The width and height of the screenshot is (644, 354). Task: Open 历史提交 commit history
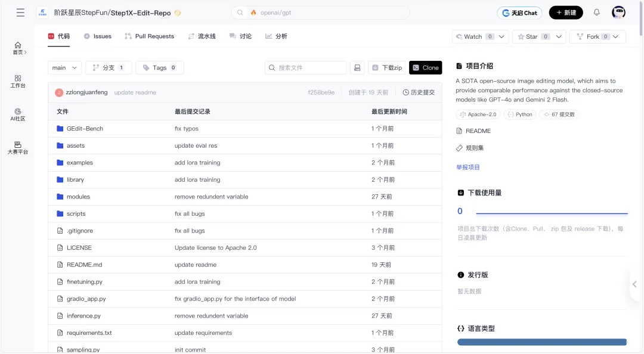pyautogui.click(x=419, y=92)
